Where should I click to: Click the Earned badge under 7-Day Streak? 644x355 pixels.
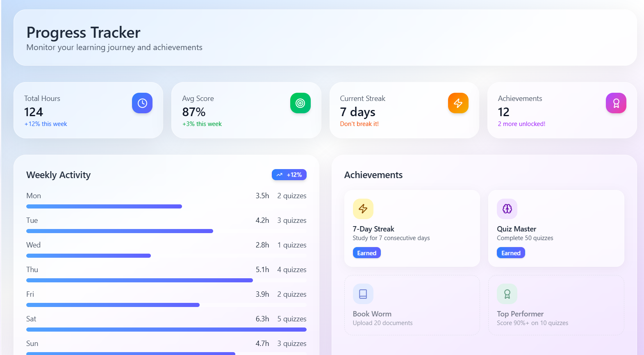tap(367, 253)
